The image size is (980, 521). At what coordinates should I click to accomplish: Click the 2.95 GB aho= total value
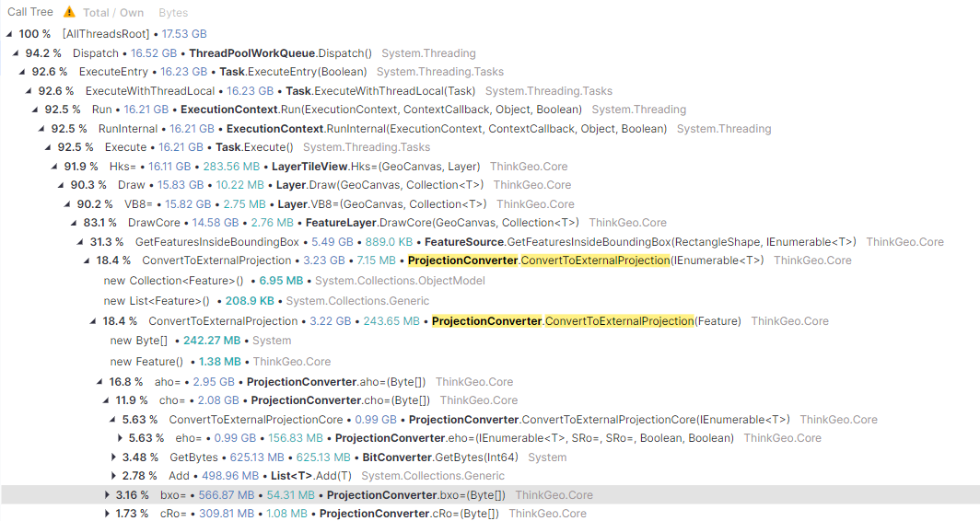[x=214, y=382]
